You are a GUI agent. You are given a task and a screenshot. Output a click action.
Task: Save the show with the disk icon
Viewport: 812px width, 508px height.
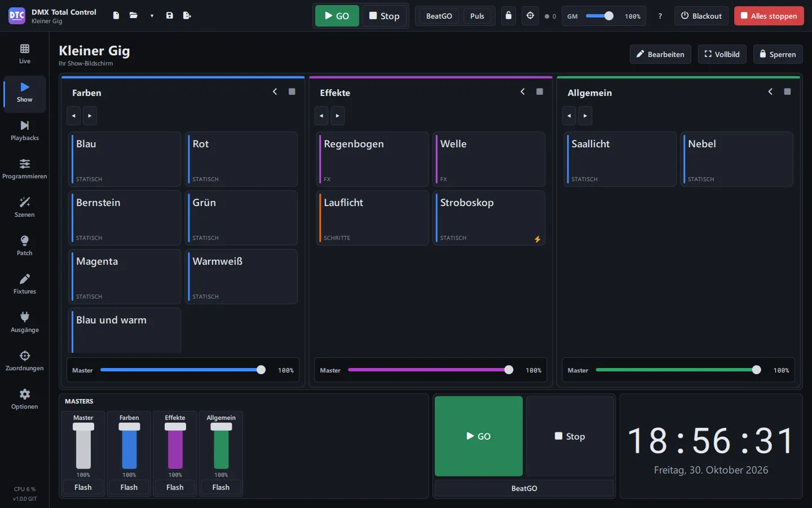pyautogui.click(x=170, y=16)
